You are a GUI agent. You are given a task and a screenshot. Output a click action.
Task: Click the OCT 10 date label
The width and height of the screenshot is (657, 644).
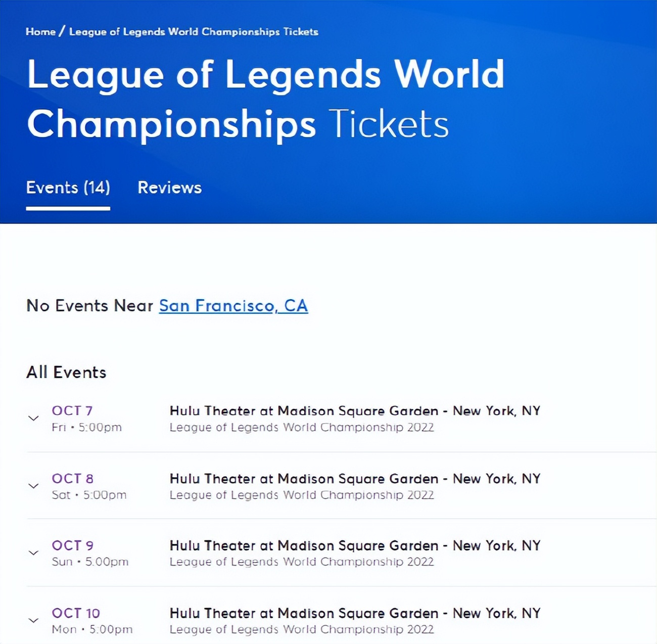(76, 613)
